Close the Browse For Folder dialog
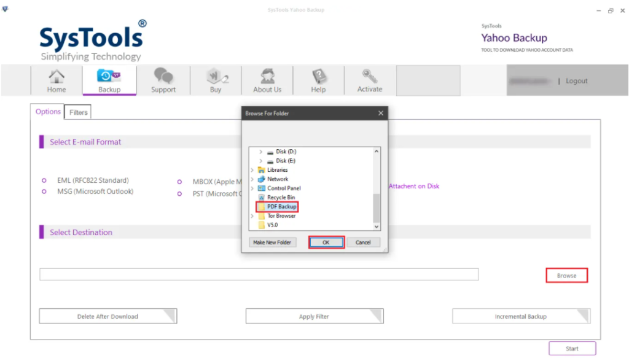629x364 pixels. click(x=381, y=114)
